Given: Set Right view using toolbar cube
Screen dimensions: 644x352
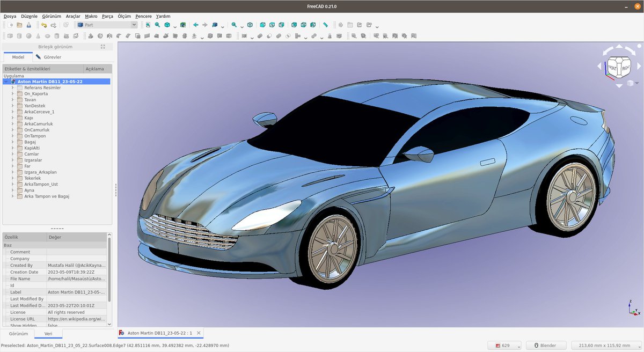Looking at the screenshot, I should 281,25.
